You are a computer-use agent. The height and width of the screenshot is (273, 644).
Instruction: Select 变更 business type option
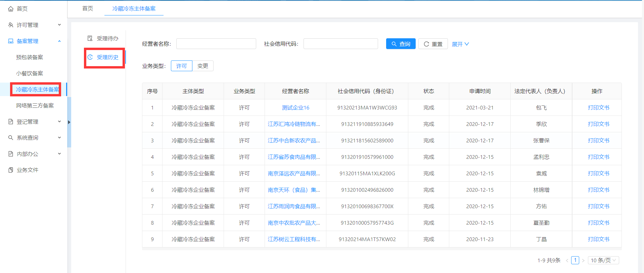click(202, 66)
